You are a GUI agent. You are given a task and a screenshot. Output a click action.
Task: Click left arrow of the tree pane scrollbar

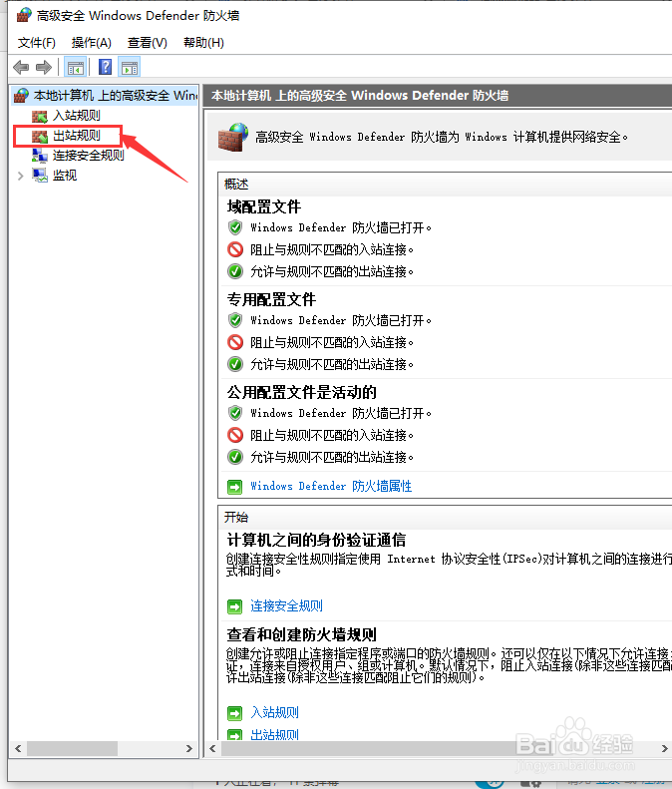coord(18,748)
